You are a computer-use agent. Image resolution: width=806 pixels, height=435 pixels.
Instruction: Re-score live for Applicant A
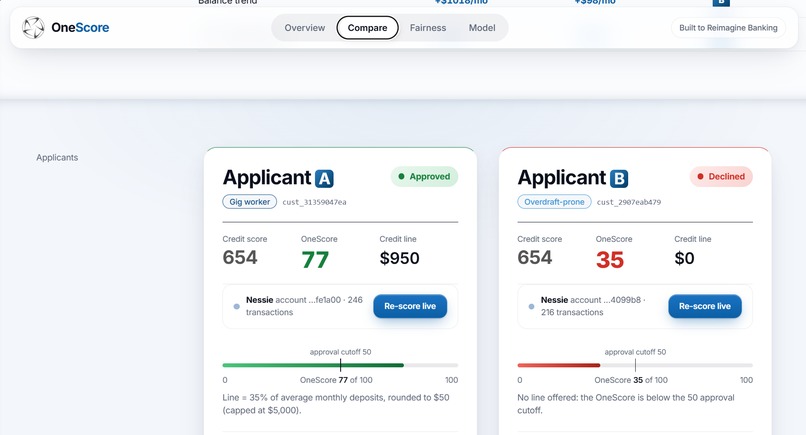point(410,306)
